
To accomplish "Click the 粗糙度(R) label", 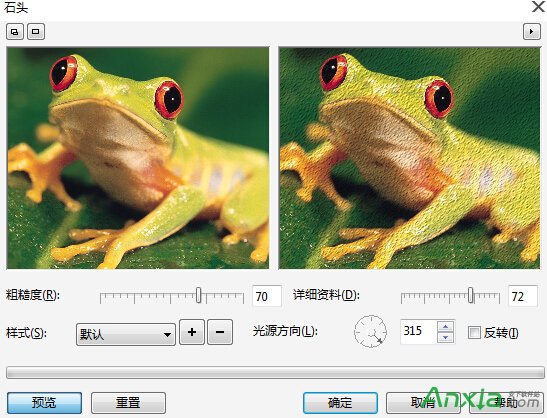I will point(33,295).
